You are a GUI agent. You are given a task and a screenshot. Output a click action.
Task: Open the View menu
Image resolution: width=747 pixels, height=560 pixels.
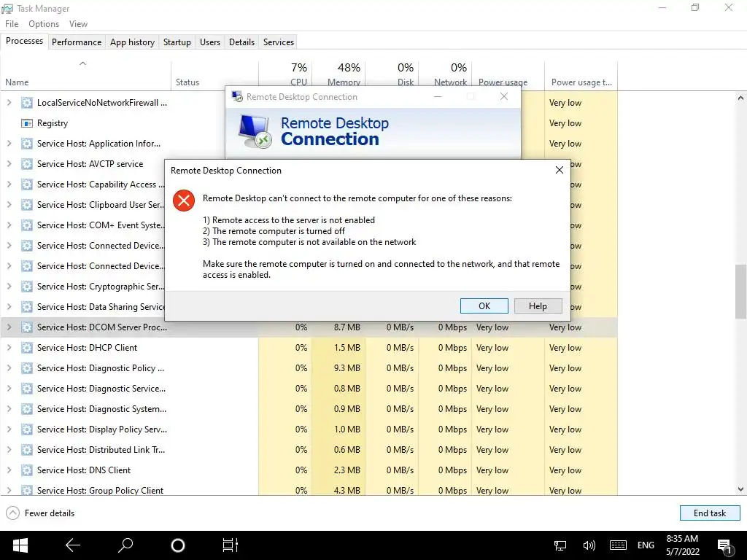coord(78,24)
